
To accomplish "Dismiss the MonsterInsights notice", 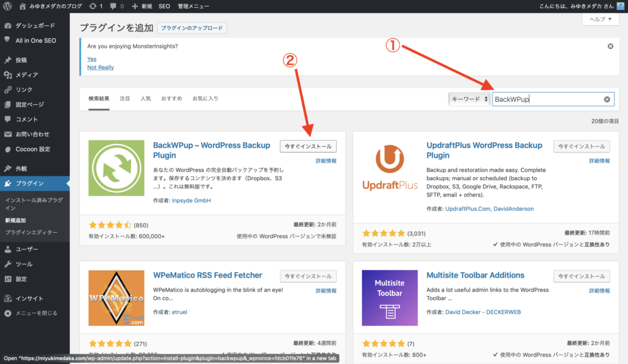I will 610,47.
